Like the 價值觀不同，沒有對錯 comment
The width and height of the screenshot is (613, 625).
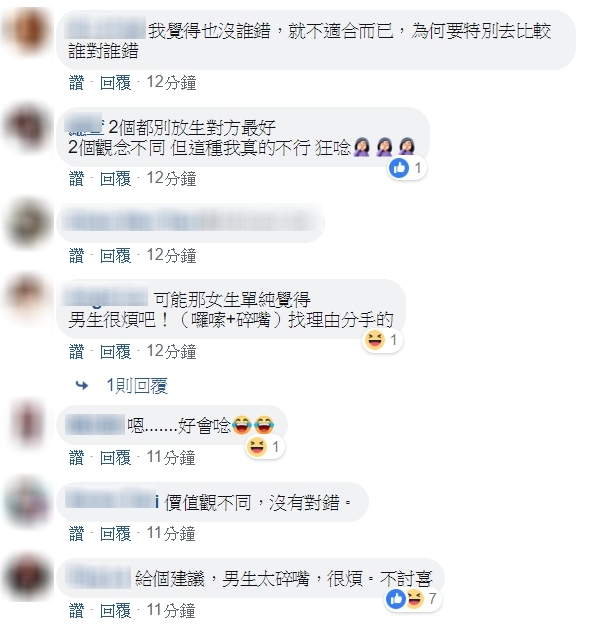(x=77, y=533)
